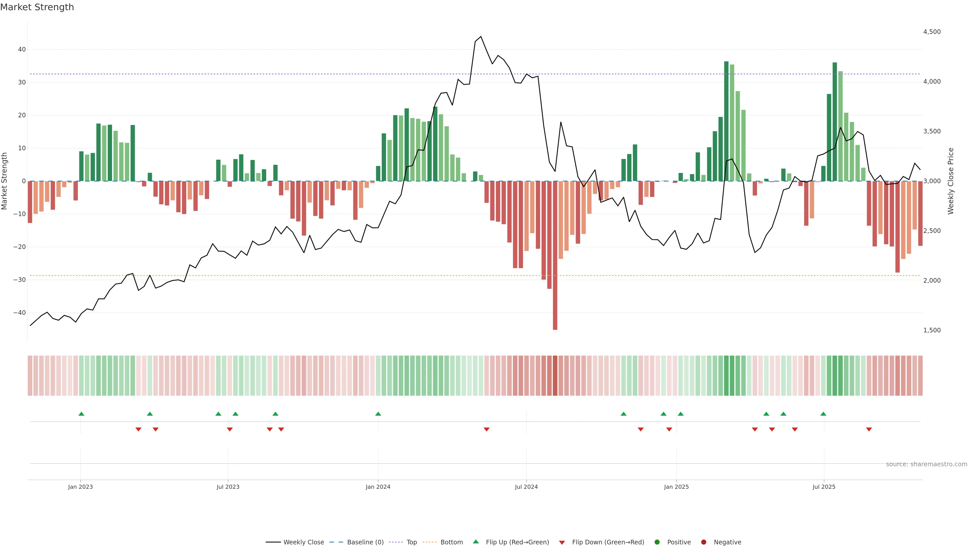Click the Jan 2025 x-axis date label
Image resolution: width=980 pixels, height=551 pixels.
[676, 487]
